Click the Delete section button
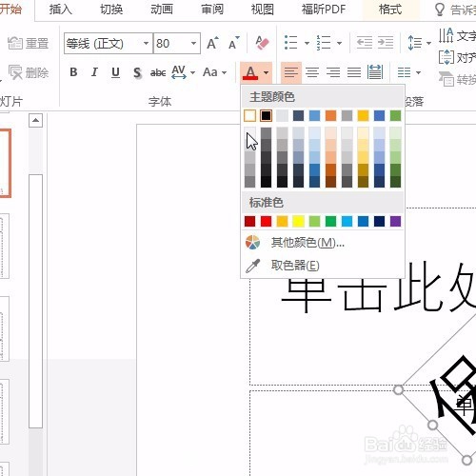The image size is (476, 476). coord(29,72)
